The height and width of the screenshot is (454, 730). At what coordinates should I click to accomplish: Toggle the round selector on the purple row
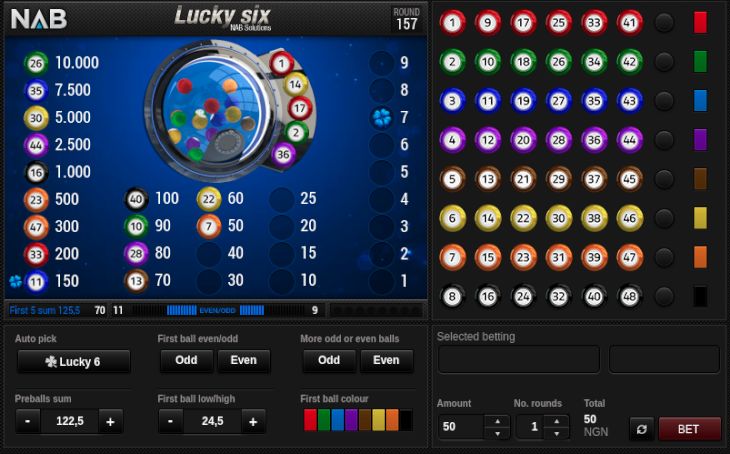(x=664, y=140)
